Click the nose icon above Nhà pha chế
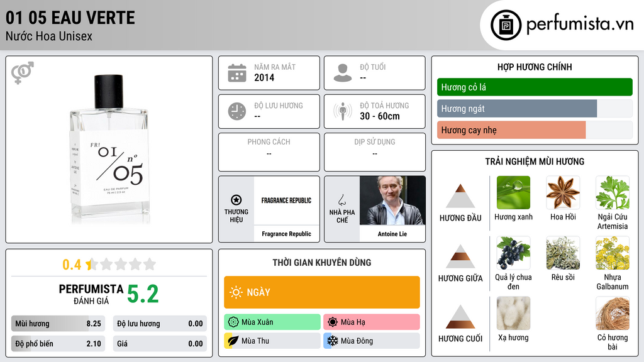Image resolution: width=644 pixels, height=362 pixels. click(x=341, y=200)
